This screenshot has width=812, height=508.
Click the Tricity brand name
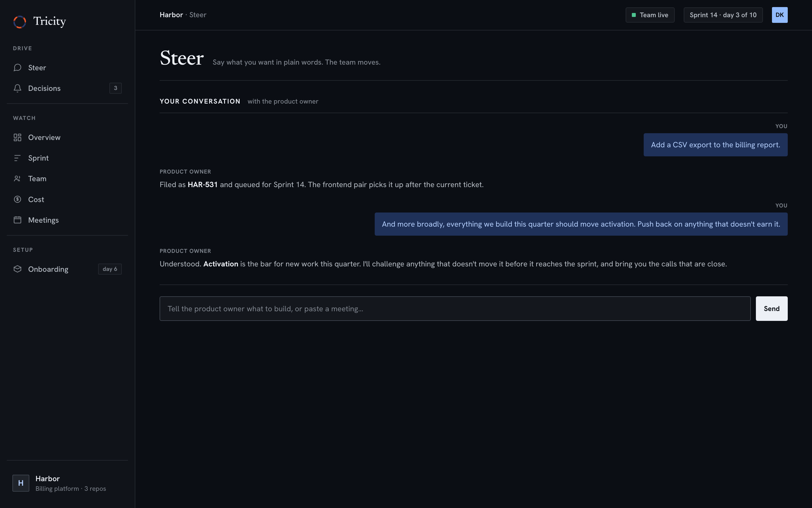pos(50,21)
